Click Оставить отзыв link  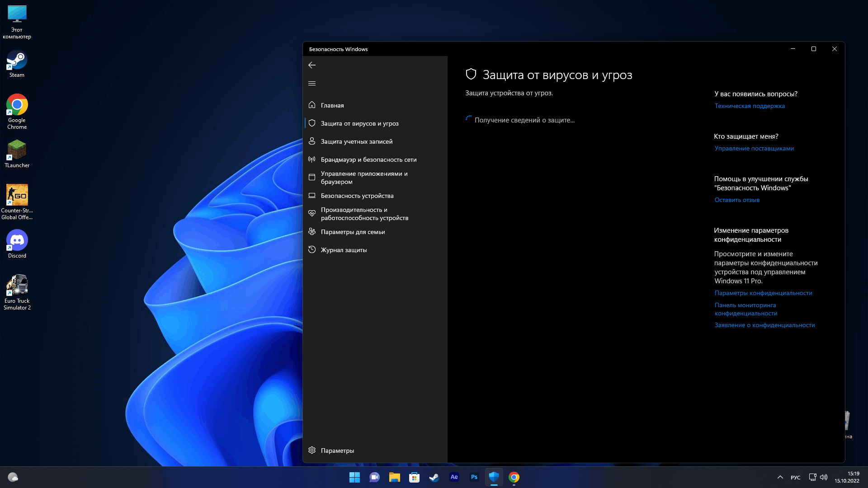(x=736, y=200)
